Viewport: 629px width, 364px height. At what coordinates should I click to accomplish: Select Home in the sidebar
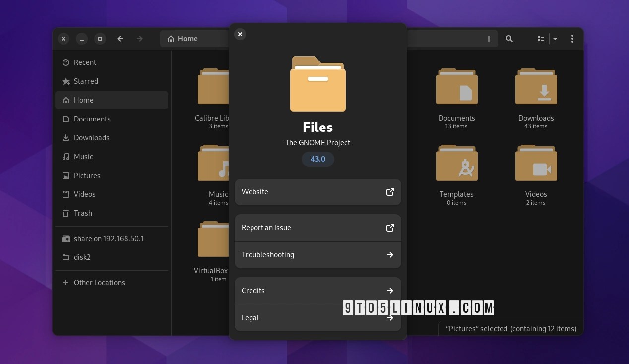tap(112, 100)
